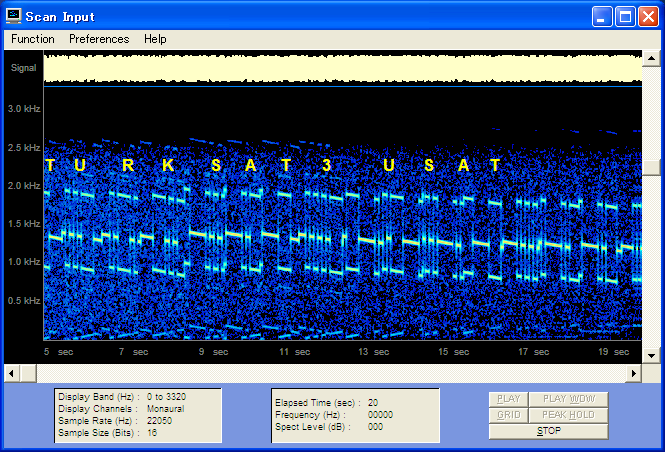Click the Scan Input window icon
Screen dimensions: 665x452
tap(14, 16)
